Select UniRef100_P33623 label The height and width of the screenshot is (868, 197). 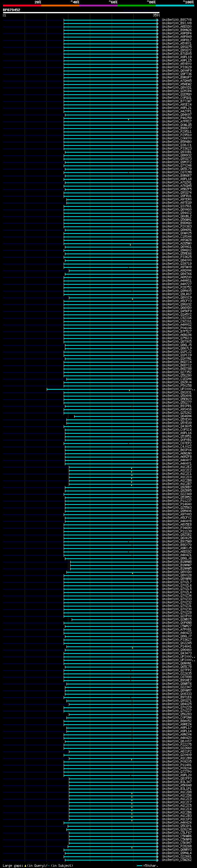[177, 149]
